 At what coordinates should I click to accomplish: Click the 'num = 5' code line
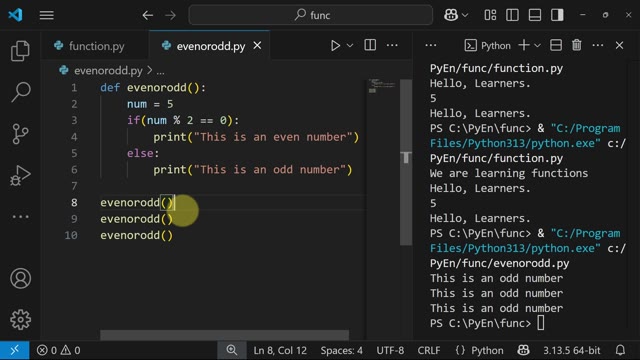150,104
